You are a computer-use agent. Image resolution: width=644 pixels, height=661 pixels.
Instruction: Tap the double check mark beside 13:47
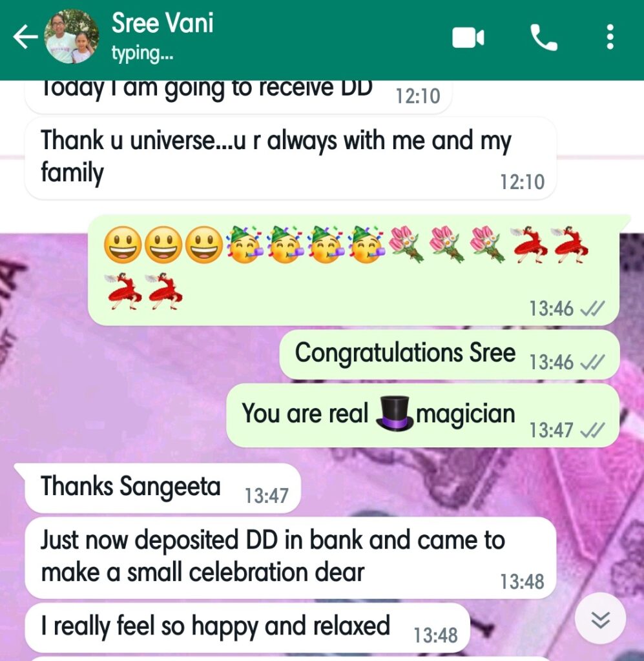pos(593,431)
